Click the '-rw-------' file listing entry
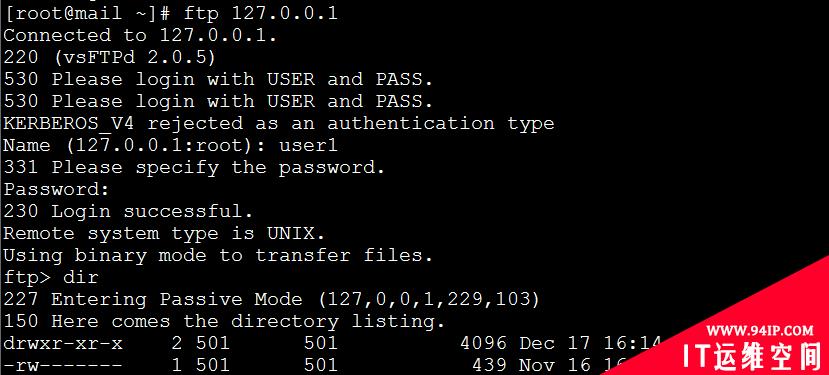The width and height of the screenshot is (829, 375). [x=63, y=365]
